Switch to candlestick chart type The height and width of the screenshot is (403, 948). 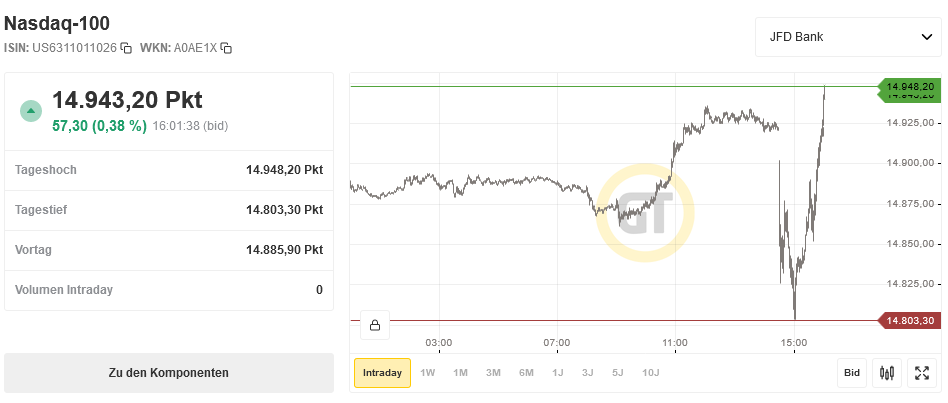pyautogui.click(x=886, y=373)
